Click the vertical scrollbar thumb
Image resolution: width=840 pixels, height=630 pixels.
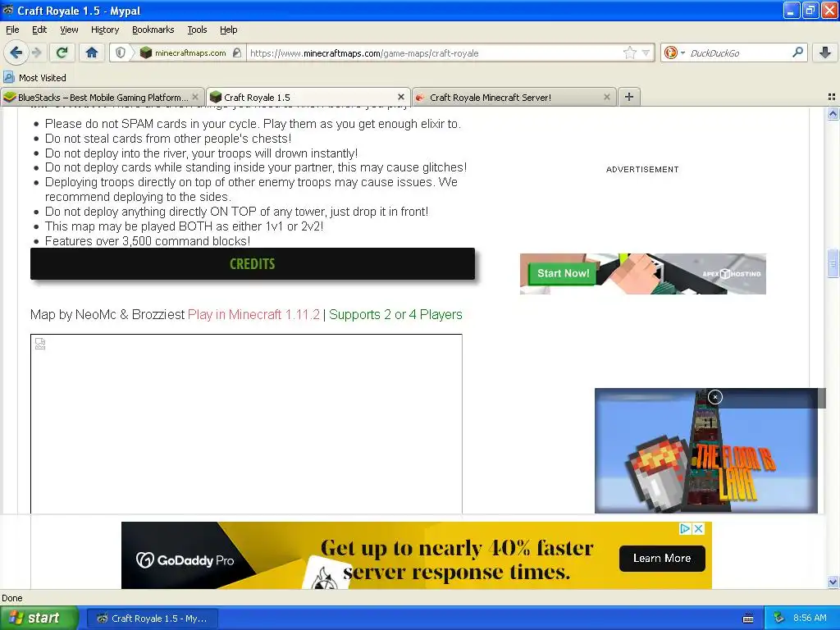(833, 263)
